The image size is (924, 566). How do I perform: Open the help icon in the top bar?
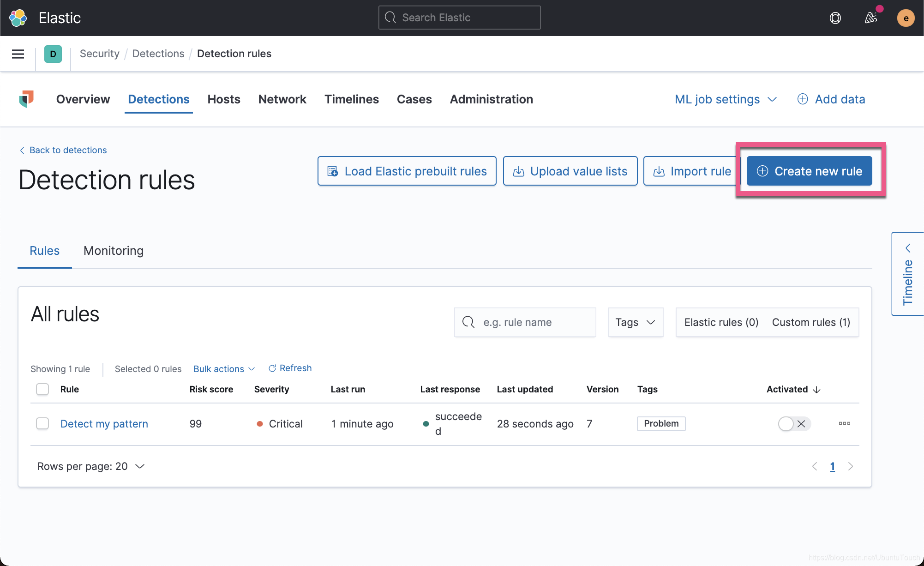tap(835, 18)
